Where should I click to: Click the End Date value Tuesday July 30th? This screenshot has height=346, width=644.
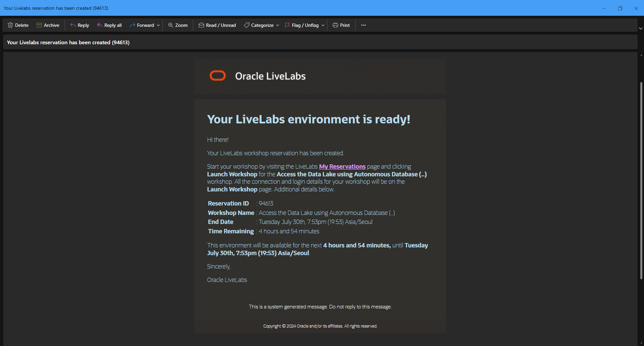click(x=316, y=222)
